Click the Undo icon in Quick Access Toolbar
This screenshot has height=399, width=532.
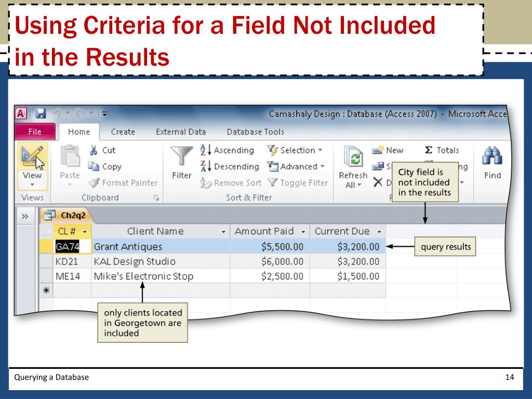(57, 113)
